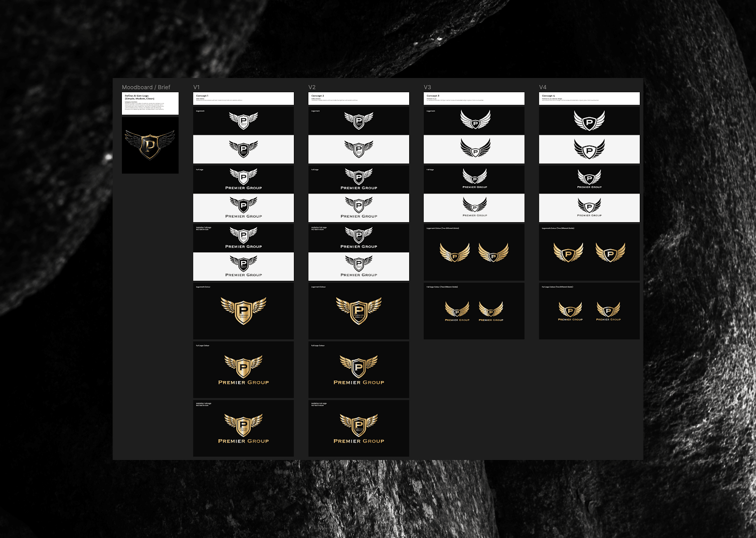Click "Full logo" label in V1 column
Image resolution: width=756 pixels, height=538 pixels.
pyautogui.click(x=200, y=170)
